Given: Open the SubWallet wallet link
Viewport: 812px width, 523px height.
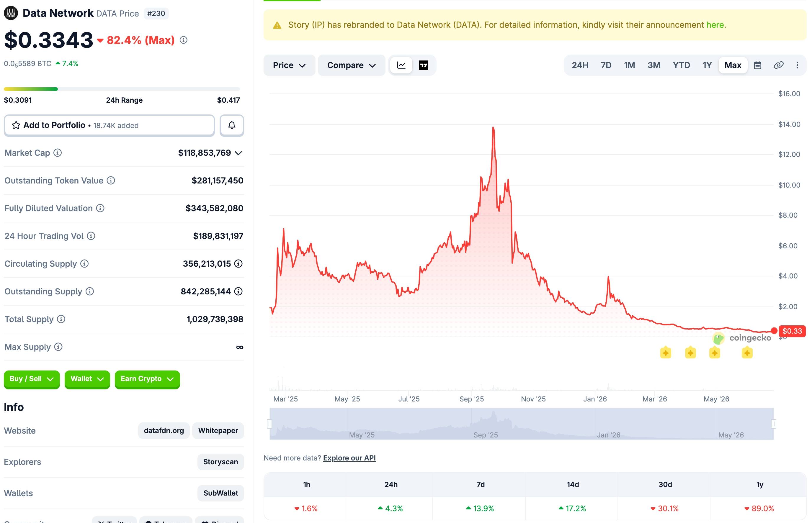Looking at the screenshot, I should 220,493.
